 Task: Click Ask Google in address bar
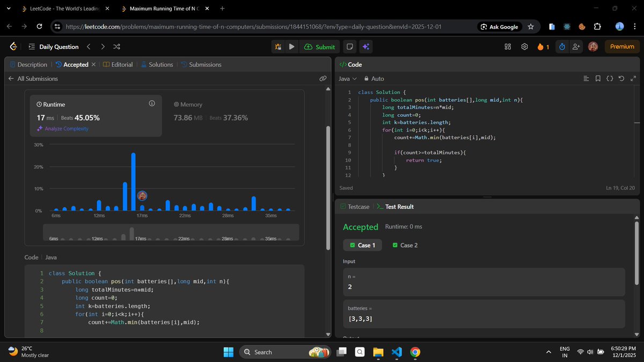[x=500, y=27]
